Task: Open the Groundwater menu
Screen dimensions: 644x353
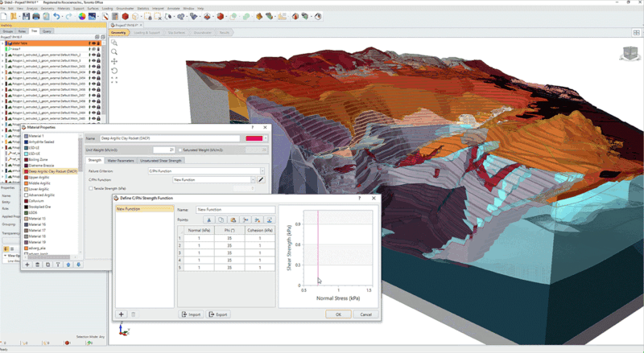Action: pos(125,8)
